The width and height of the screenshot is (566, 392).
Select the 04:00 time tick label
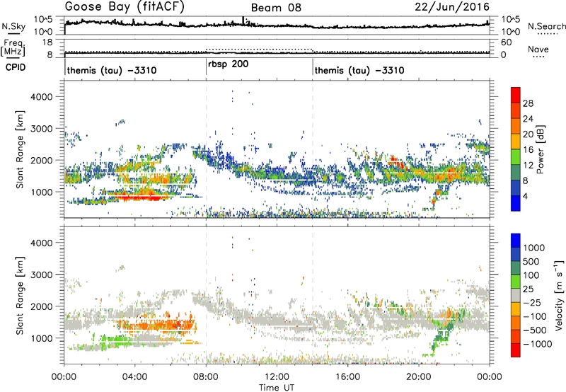click(134, 377)
